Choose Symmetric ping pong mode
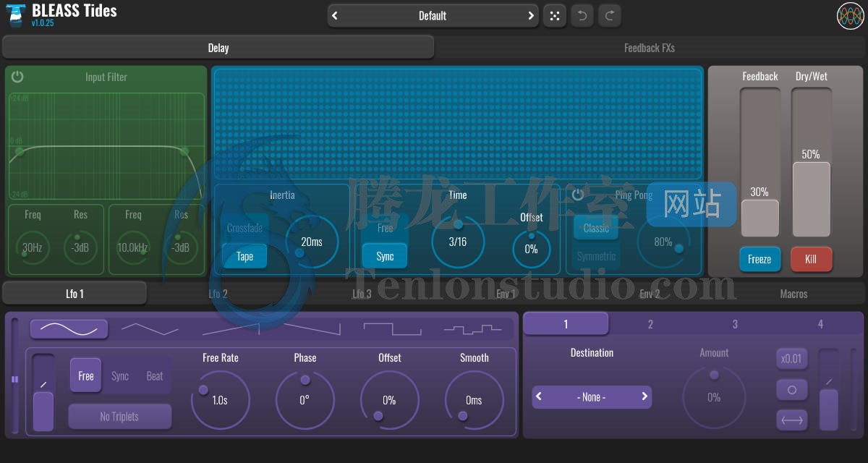The image size is (868, 463). click(596, 256)
